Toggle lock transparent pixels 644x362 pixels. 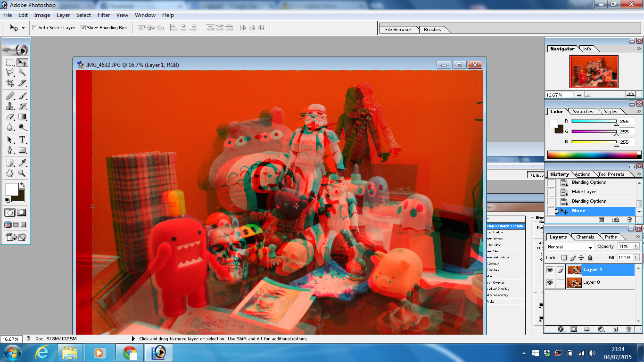(564, 258)
